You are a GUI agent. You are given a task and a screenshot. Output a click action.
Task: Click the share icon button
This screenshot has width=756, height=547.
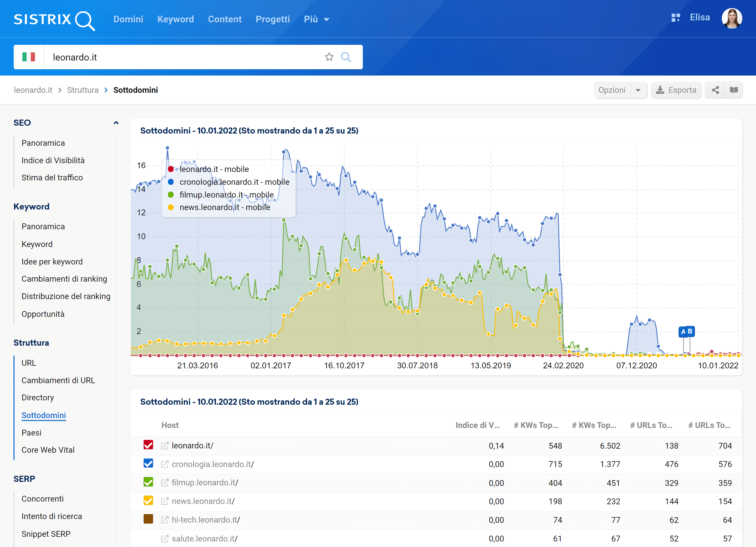[715, 90]
